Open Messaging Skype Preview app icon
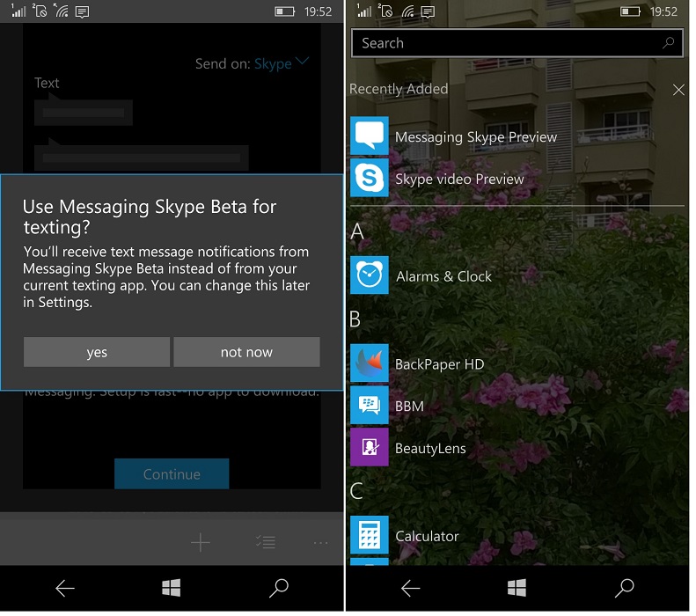This screenshot has height=616, width=696. tap(371, 136)
